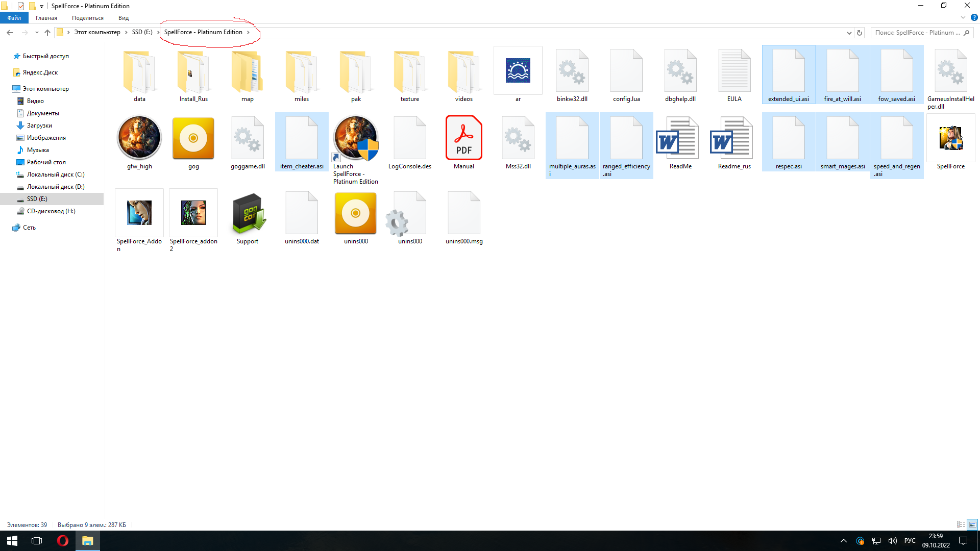This screenshot has width=980, height=551.
Task: Click the gog disc icon
Action: 193,138
